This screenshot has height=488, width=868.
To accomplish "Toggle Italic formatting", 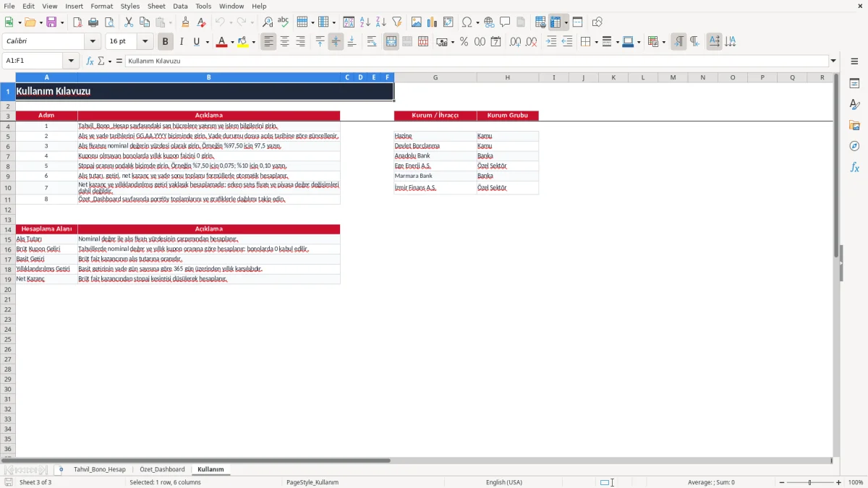I will 181,42.
